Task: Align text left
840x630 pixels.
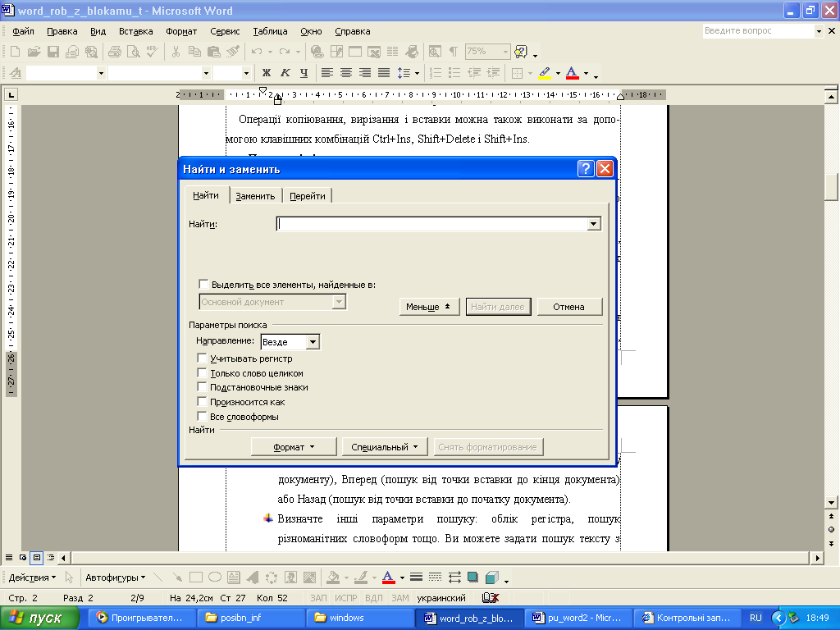Action: point(326,73)
